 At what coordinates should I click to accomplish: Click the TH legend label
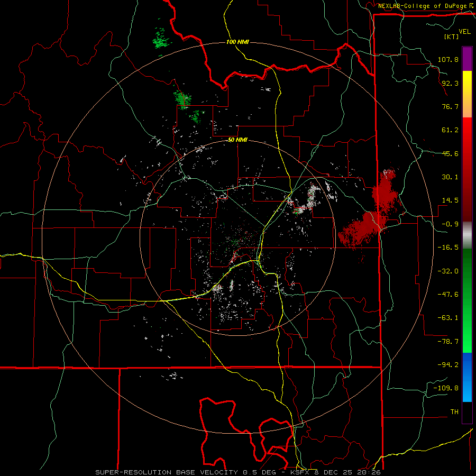tap(454, 412)
